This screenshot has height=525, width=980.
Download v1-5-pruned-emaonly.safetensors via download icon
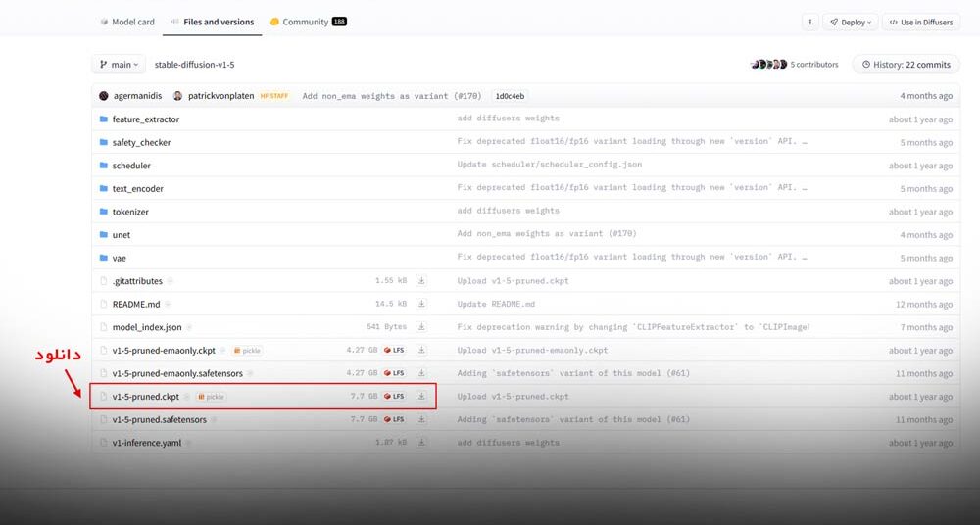[421, 373]
